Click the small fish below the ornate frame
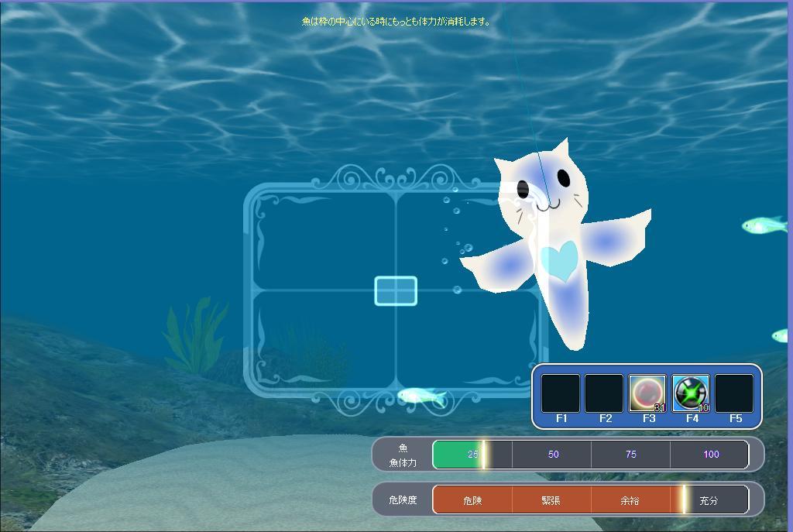Screen dimensions: 793x532 (x=422, y=397)
